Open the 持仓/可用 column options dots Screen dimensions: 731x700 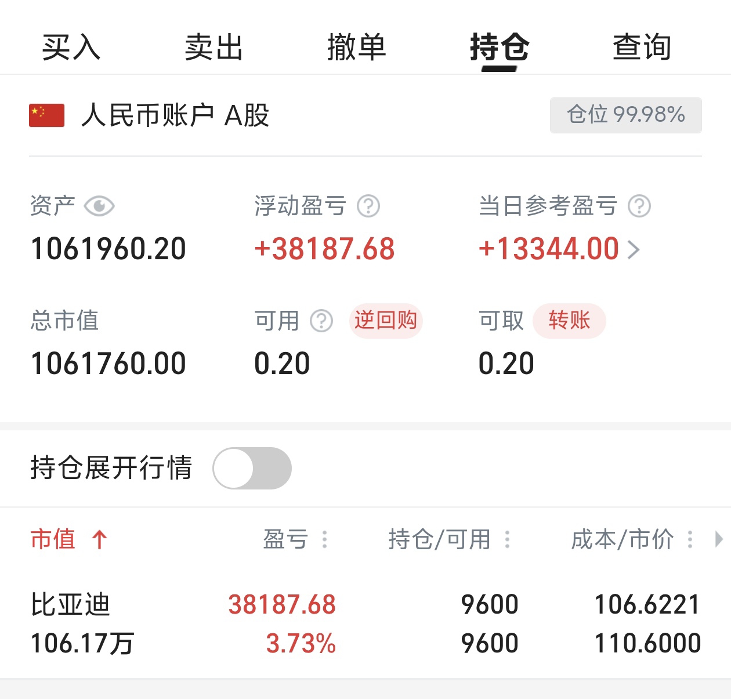click(508, 540)
